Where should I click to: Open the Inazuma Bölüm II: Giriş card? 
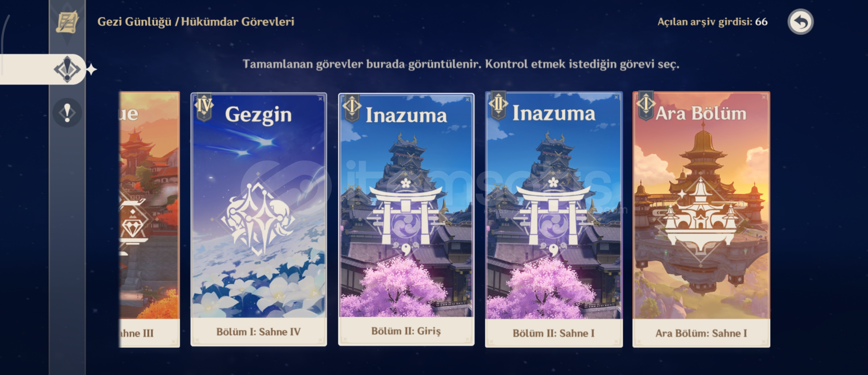coord(406,219)
